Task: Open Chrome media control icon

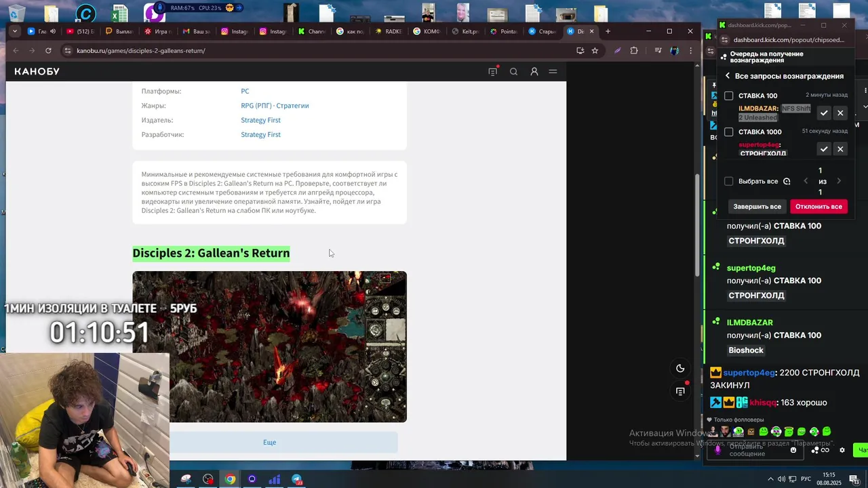Action: tap(658, 50)
